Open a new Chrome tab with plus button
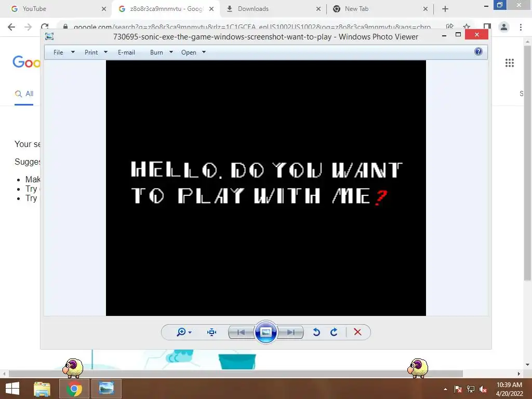The height and width of the screenshot is (399, 532). [x=445, y=9]
